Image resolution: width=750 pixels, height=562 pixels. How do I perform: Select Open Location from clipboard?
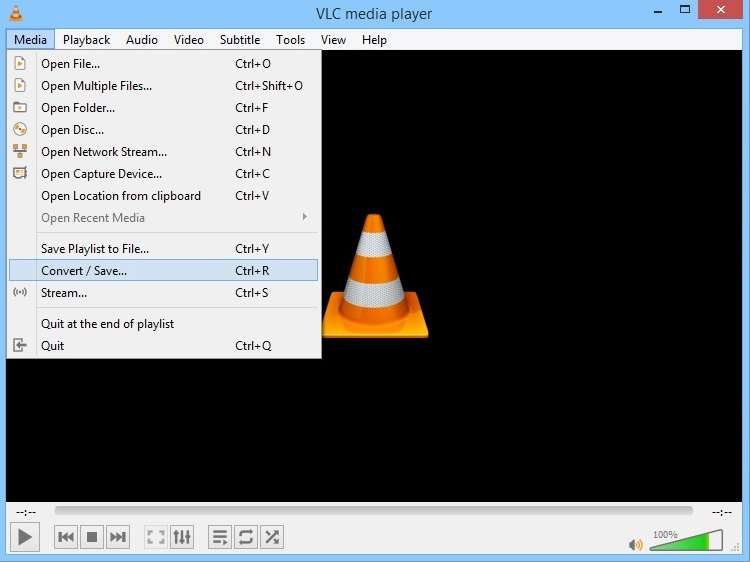coord(164,196)
